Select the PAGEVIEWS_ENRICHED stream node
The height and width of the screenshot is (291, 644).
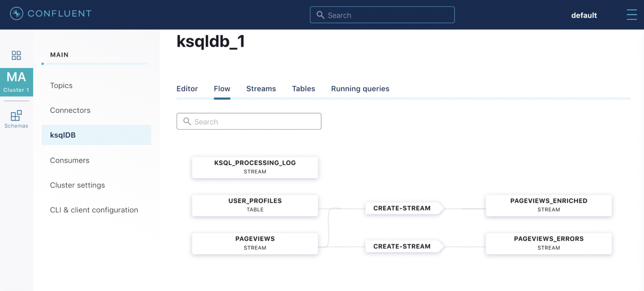click(548, 205)
